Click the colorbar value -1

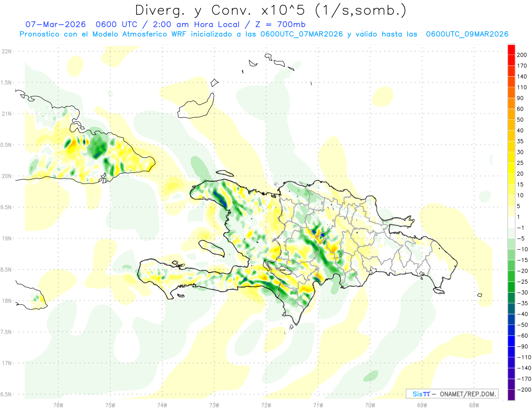(520, 227)
